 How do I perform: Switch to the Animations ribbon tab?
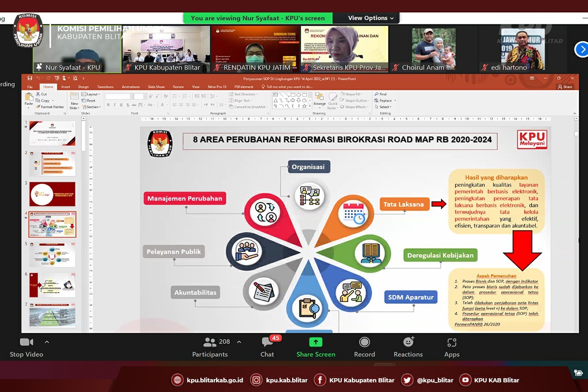point(130,87)
